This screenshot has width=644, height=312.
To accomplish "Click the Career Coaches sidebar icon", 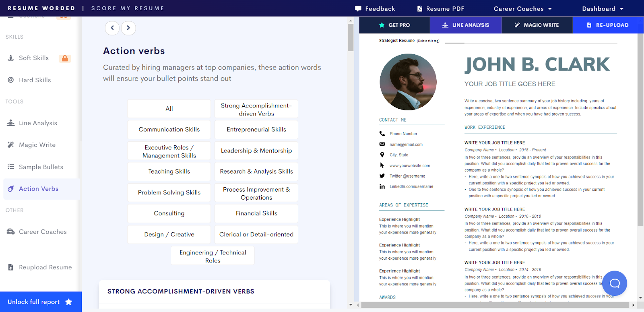I will (x=11, y=231).
